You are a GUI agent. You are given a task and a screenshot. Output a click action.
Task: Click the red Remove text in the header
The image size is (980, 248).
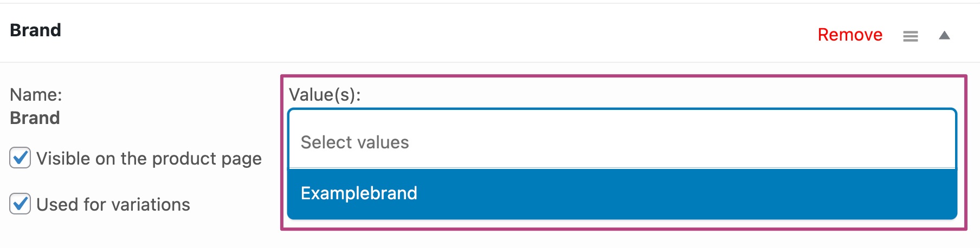click(x=849, y=35)
